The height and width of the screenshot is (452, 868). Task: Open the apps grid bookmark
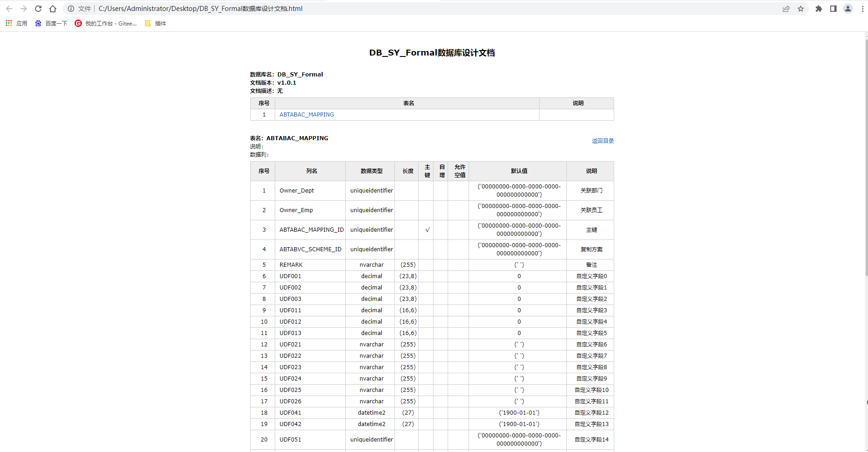[16, 23]
